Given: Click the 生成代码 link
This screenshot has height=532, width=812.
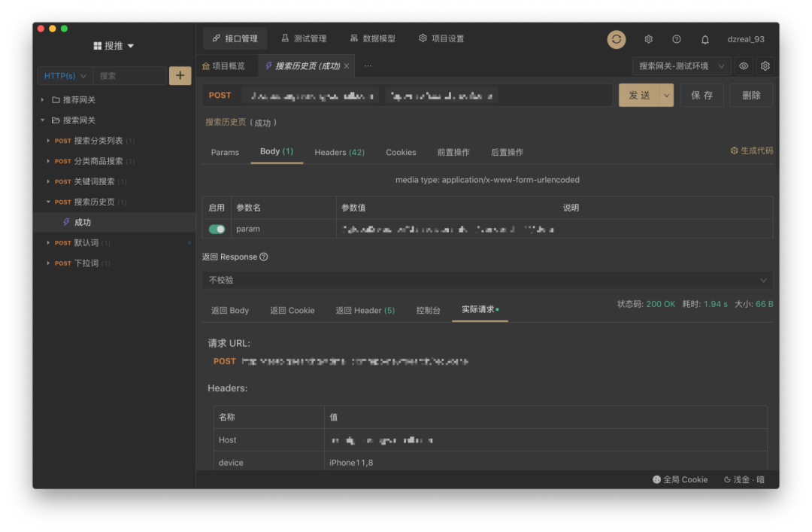Looking at the screenshot, I should click(x=751, y=151).
